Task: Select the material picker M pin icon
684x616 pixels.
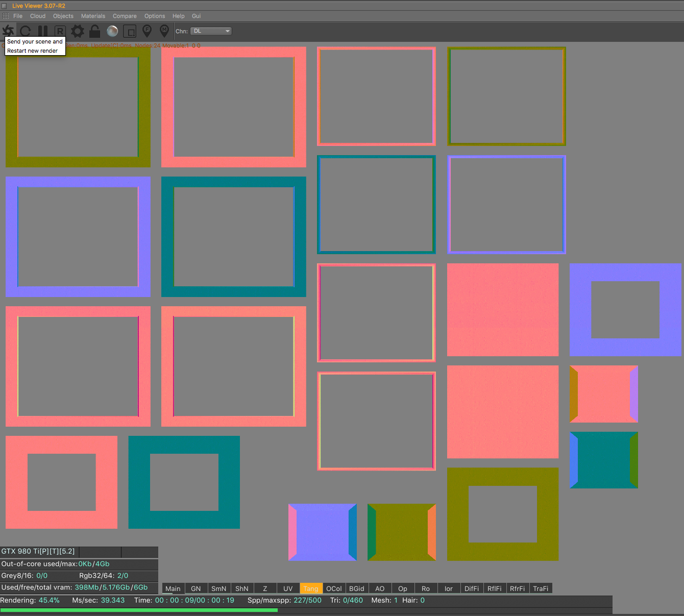Action: point(164,31)
